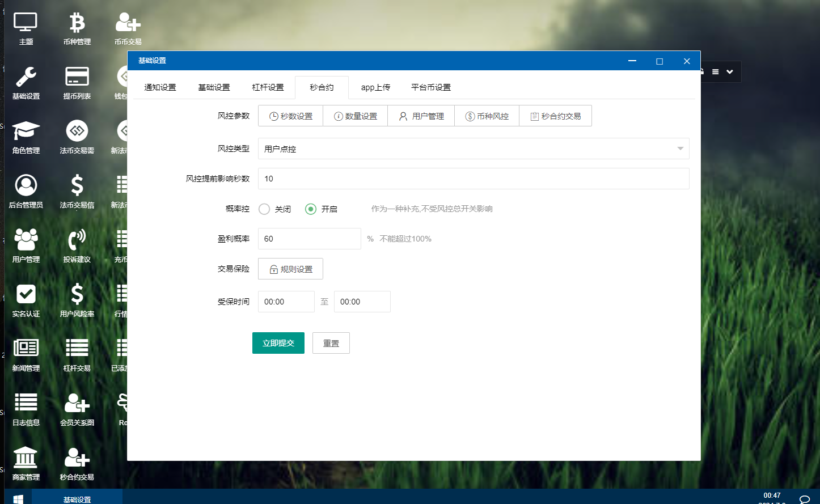Click the 立即提交 submit button

point(278,343)
